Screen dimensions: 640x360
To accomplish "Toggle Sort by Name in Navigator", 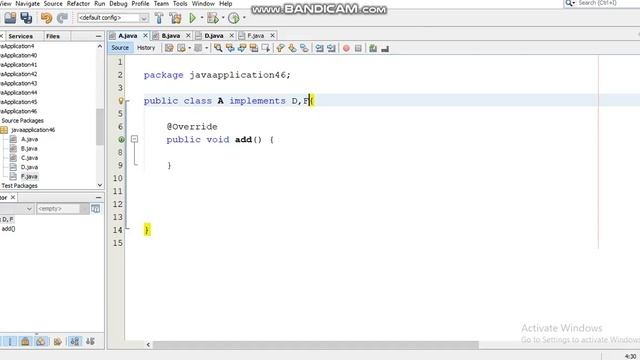I will [75, 341].
